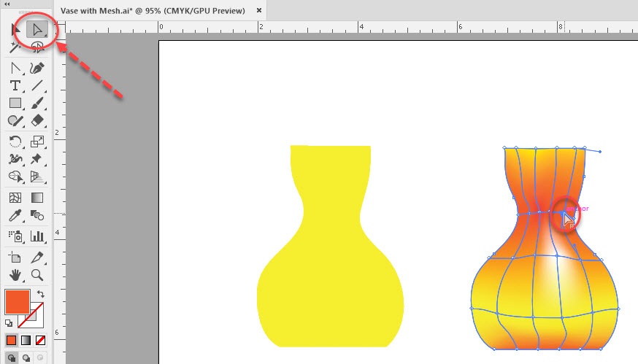Select the Hand tool

15,275
